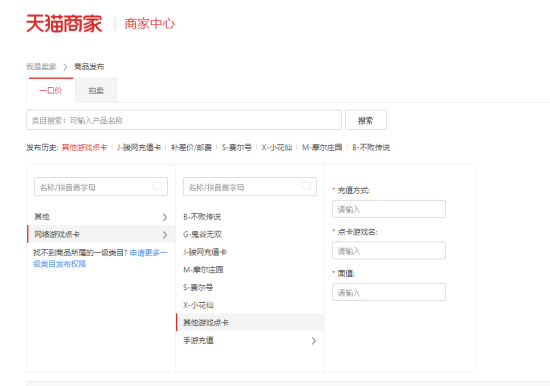This screenshot has width=550, height=386.
Task: Click the 面值 input field
Action: pos(389,292)
